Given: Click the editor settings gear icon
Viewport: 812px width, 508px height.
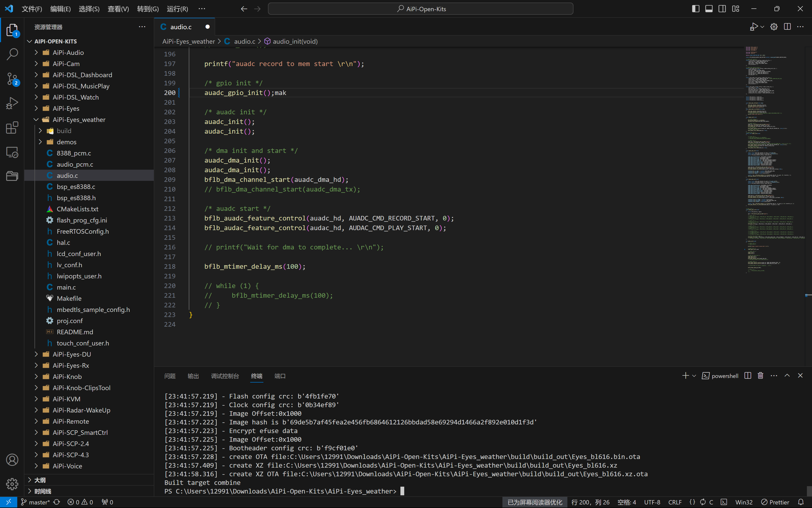Looking at the screenshot, I should pyautogui.click(x=774, y=27).
